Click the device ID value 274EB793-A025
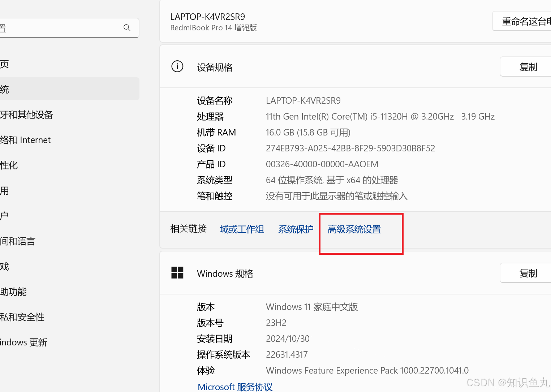Viewport: 551px width, 392px height. tap(350, 148)
